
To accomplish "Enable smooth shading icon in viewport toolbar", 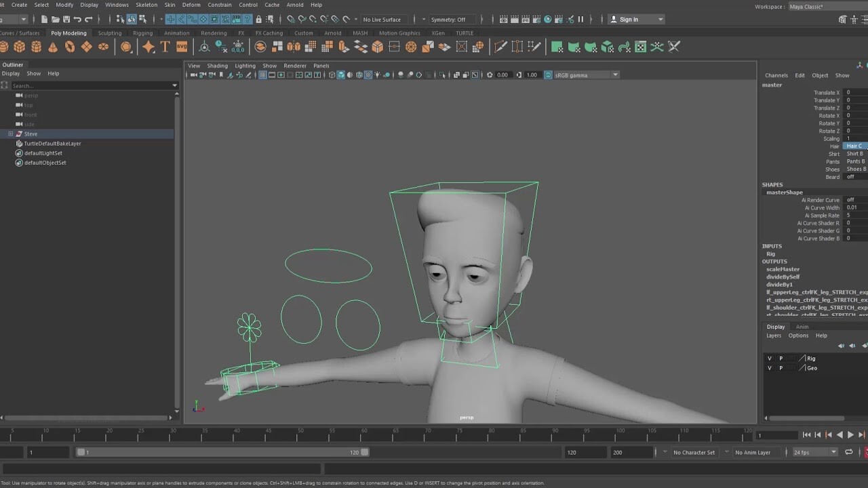I will pos(340,75).
